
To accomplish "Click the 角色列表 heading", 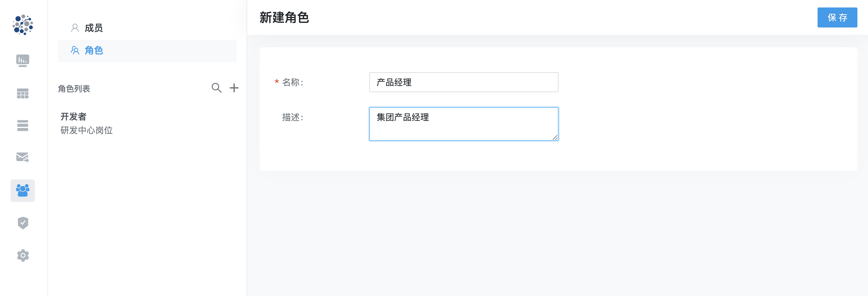I will point(74,89).
